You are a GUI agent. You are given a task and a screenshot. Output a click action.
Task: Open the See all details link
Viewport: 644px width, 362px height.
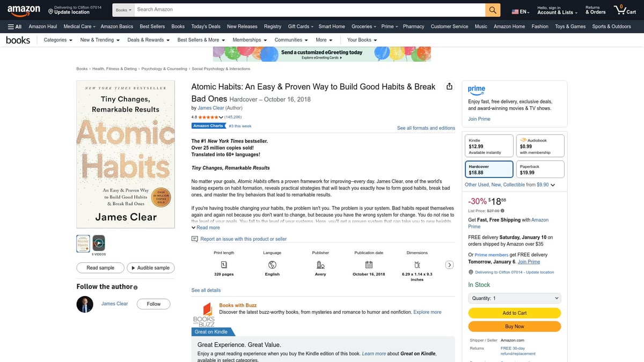coord(206,290)
